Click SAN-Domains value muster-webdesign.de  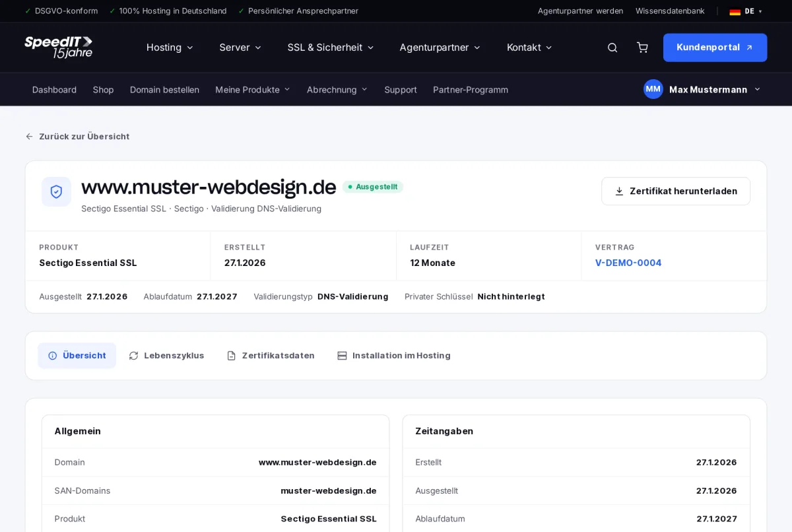(x=329, y=490)
